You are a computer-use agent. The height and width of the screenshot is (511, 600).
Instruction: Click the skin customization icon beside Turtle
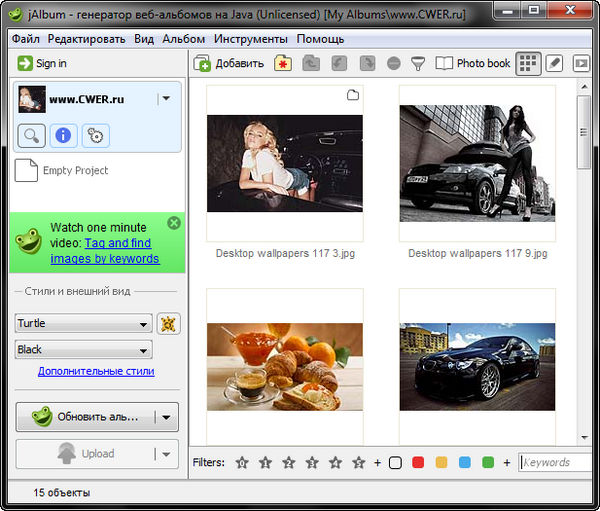tap(168, 323)
